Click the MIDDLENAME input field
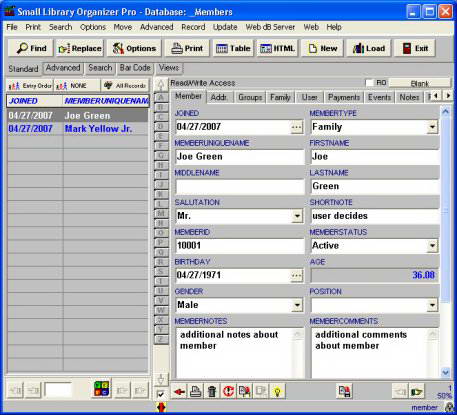Viewport: 457px width, 415px height. click(x=240, y=186)
